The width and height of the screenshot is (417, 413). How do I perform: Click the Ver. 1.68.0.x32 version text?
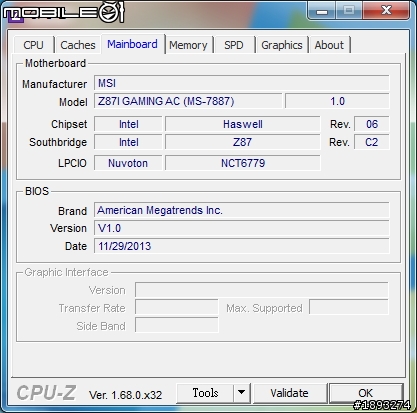click(x=125, y=395)
